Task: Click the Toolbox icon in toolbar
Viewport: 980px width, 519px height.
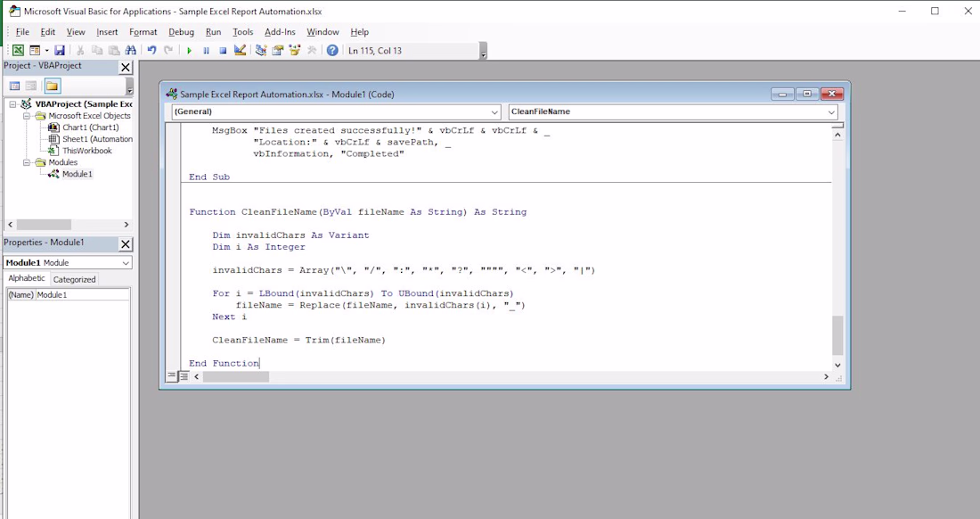Action: pyautogui.click(x=311, y=51)
